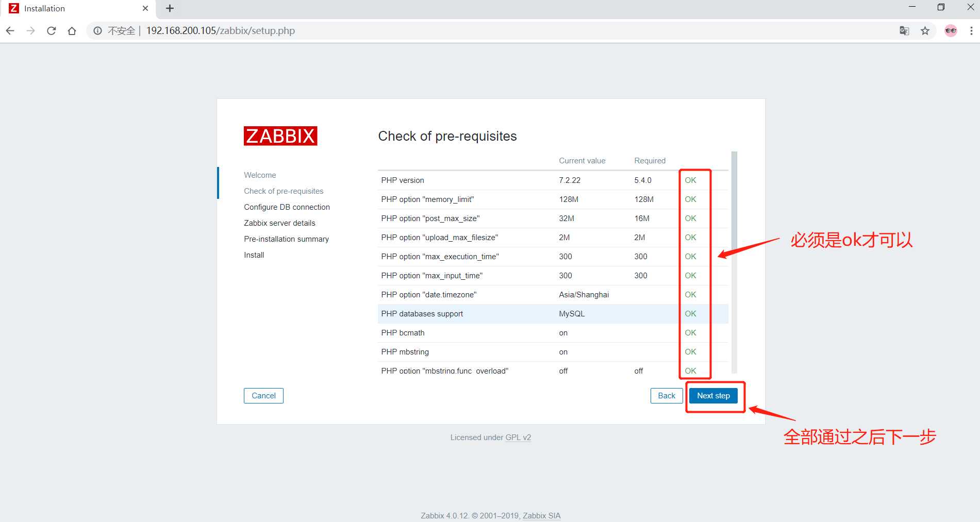The width and height of the screenshot is (980, 522).
Task: Click the PHP version row label
Action: coord(403,180)
